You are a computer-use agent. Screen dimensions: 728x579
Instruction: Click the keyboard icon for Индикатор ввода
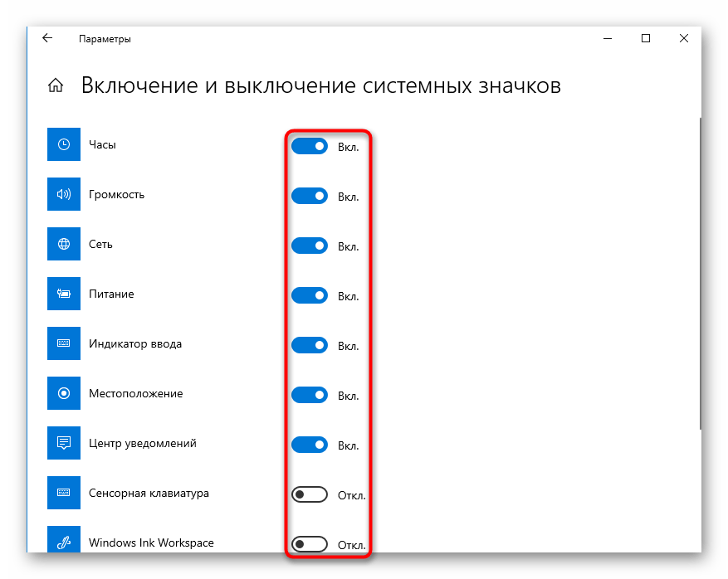64,343
